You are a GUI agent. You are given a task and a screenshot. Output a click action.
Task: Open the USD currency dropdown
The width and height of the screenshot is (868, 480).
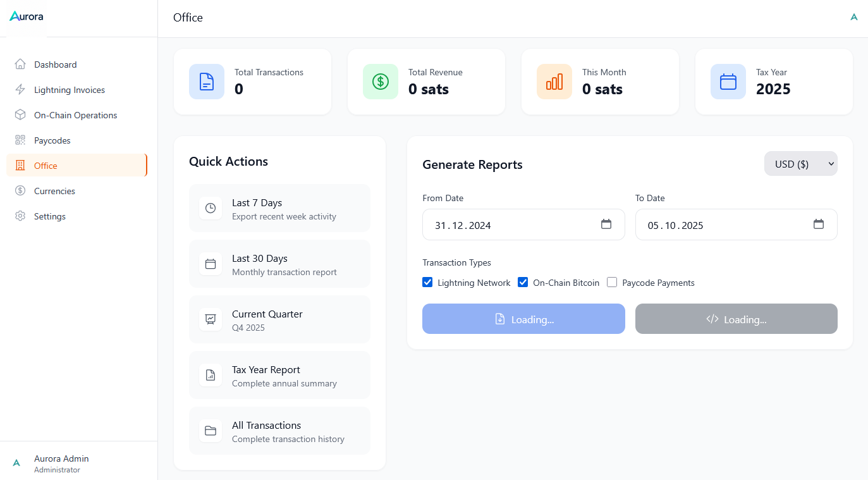pos(800,163)
